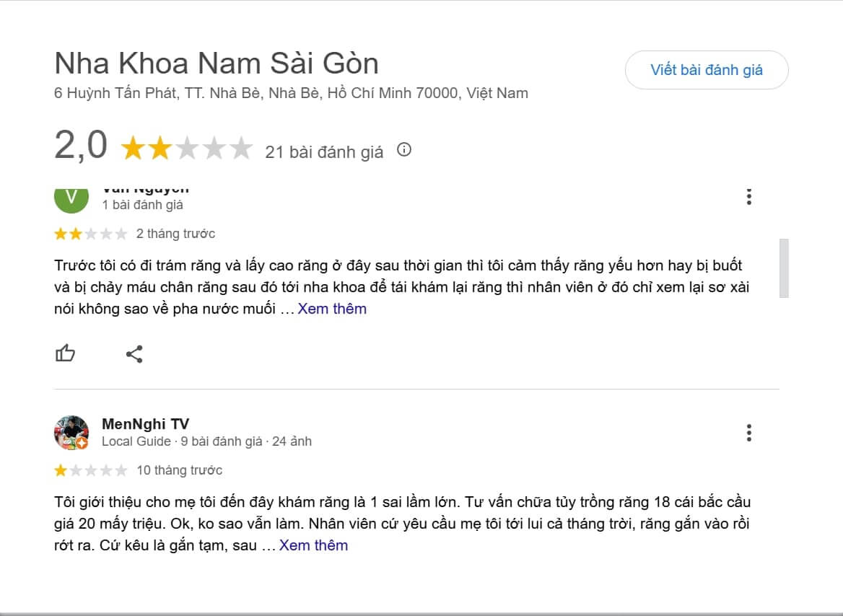This screenshot has width=843, height=616.
Task: Click the business name Nha Khoa Nam Sài Gòn
Action: tap(217, 63)
